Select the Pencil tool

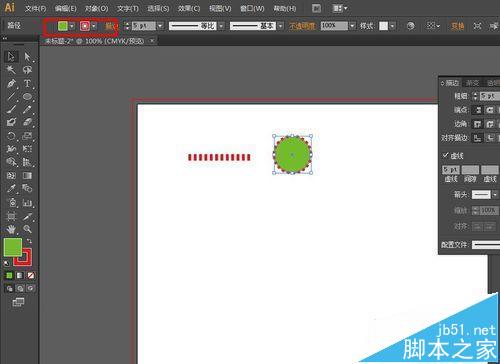27,109
